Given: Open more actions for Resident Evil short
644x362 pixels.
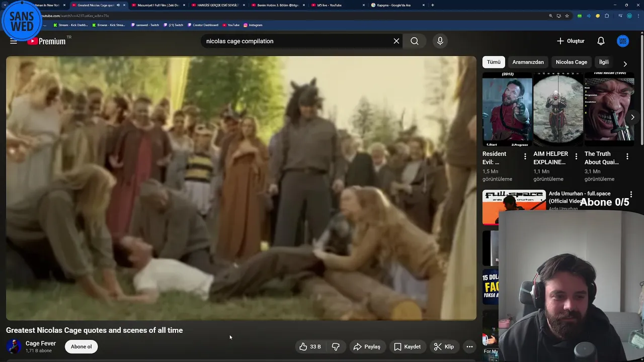Looking at the screenshot, I should click(525, 157).
